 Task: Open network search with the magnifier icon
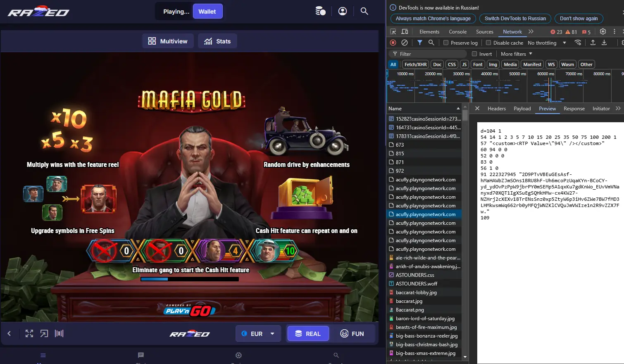(x=431, y=43)
